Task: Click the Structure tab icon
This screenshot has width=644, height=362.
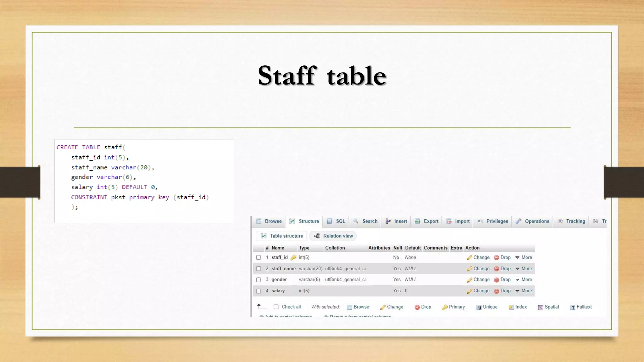Action: (292, 221)
